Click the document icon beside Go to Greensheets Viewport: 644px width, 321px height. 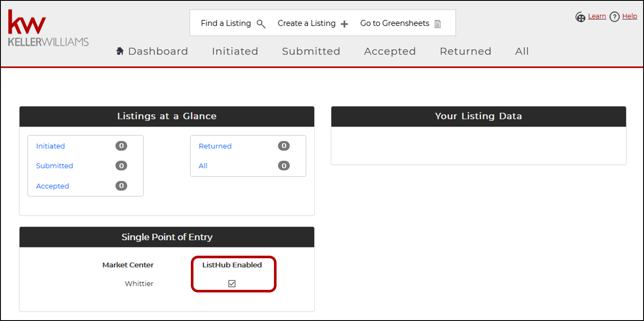pyautogui.click(x=438, y=24)
